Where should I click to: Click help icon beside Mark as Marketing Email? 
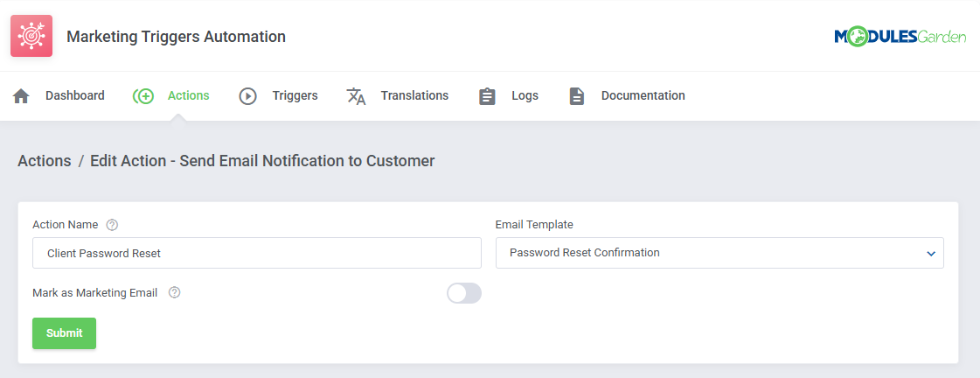pos(175,292)
